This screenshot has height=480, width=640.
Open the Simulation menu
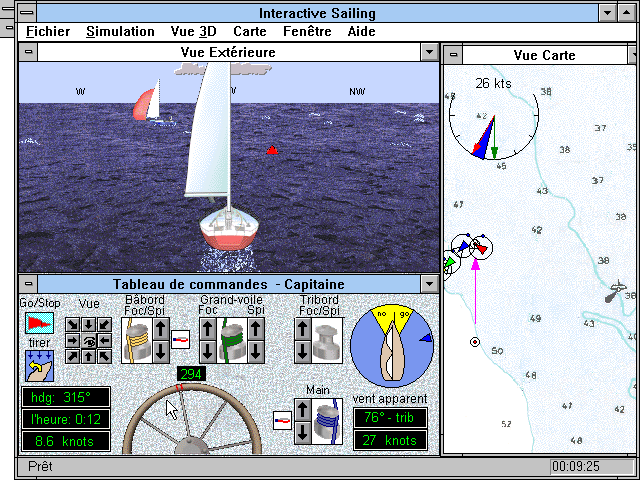(120, 31)
